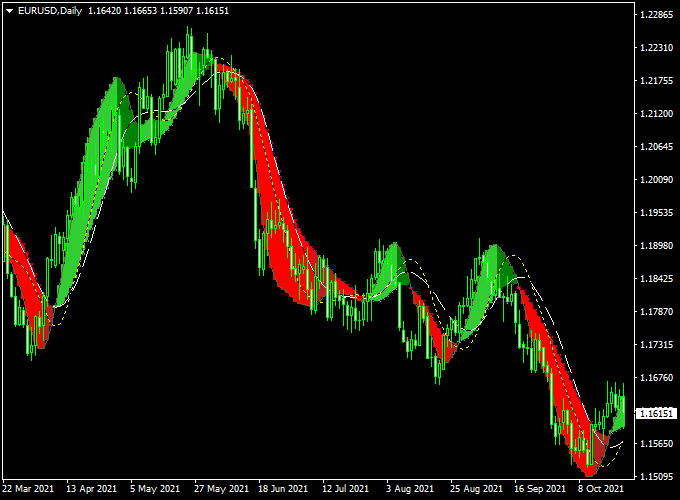This screenshot has width=680, height=500.
Task: Select the EURUSD,Daily chart title text
Action: coord(50,11)
